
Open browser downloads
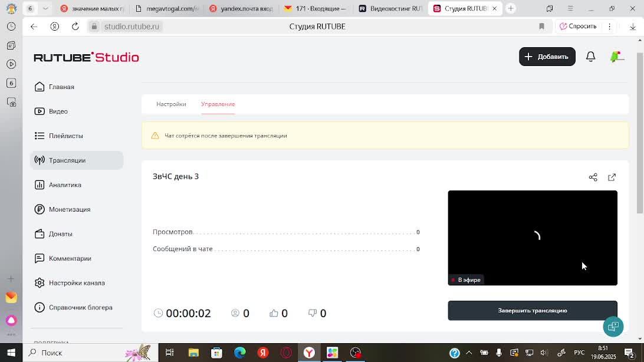pos(633,27)
